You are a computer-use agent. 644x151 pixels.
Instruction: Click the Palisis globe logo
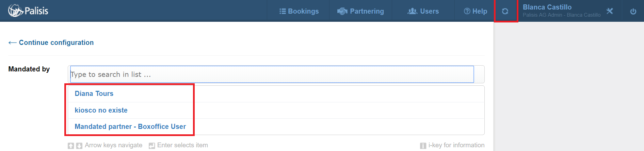click(x=16, y=11)
